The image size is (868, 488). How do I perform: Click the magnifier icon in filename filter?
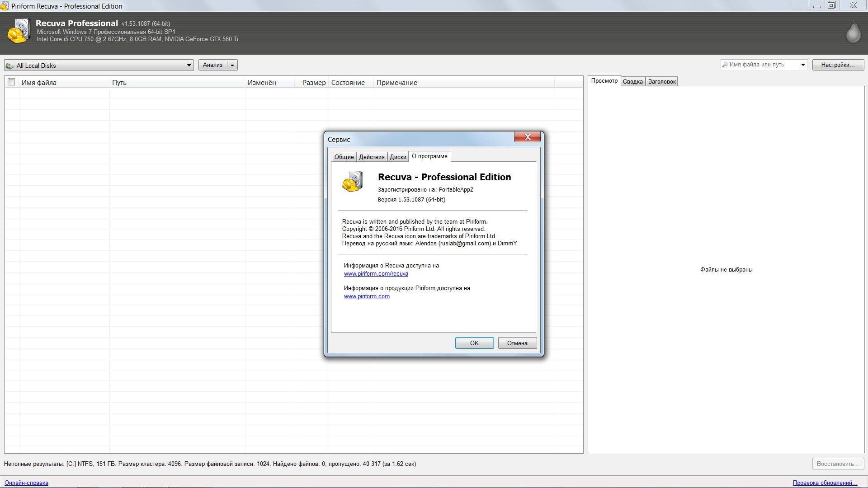point(725,65)
